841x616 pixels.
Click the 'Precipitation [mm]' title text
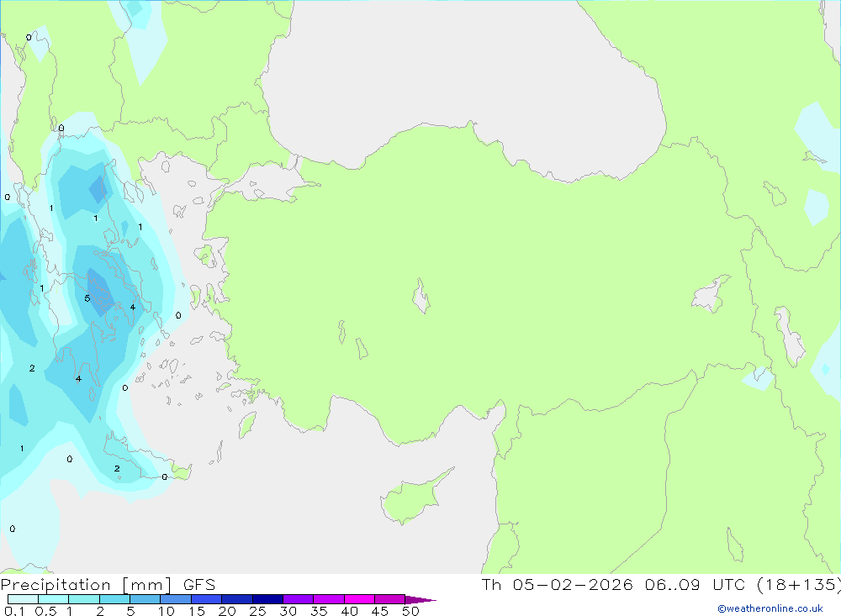(86, 585)
